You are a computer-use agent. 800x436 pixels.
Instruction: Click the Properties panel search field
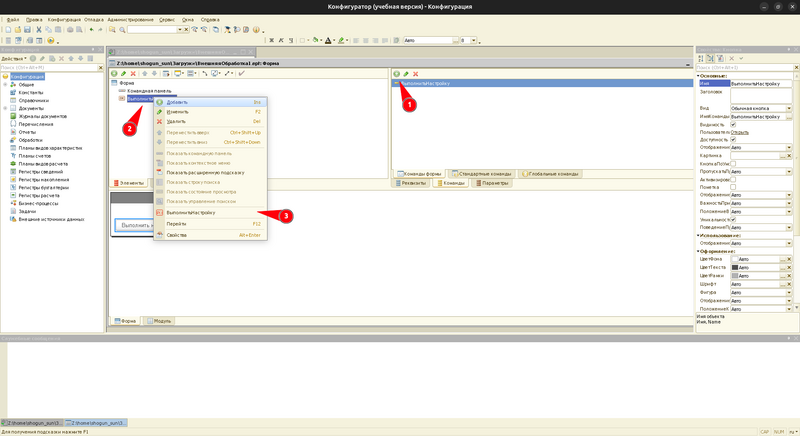click(x=744, y=67)
